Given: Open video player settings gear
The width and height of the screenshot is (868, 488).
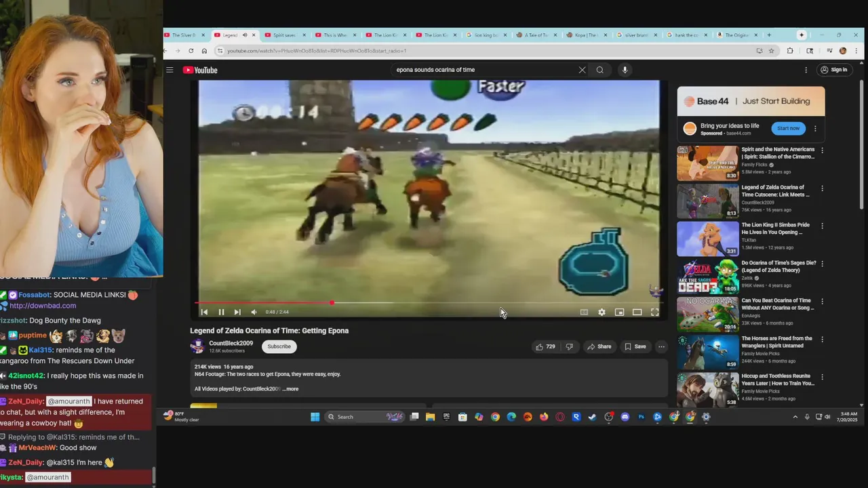Looking at the screenshot, I should (601, 312).
